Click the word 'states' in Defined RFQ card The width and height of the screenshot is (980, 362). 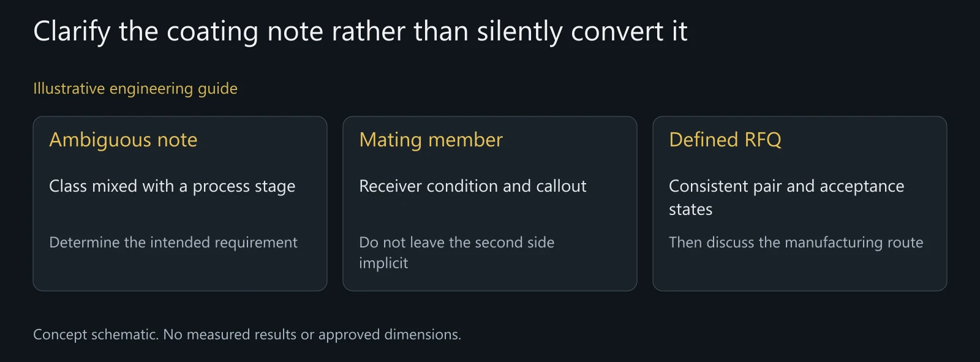point(690,209)
